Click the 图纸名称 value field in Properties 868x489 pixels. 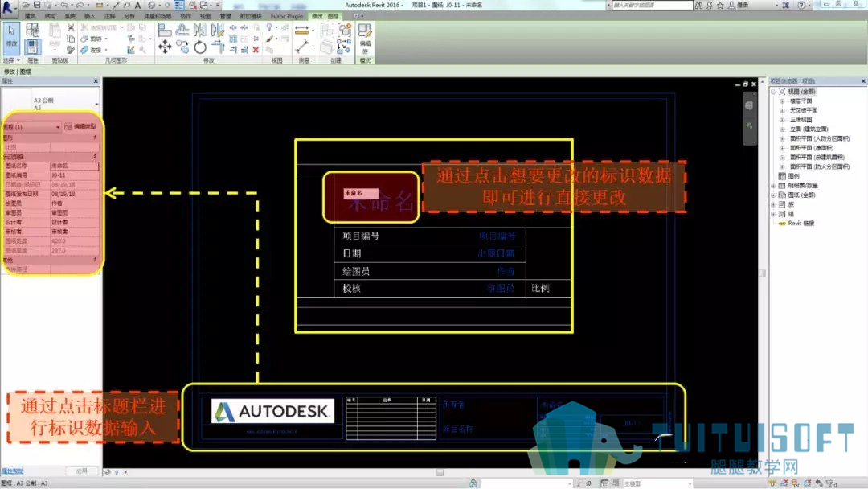74,166
